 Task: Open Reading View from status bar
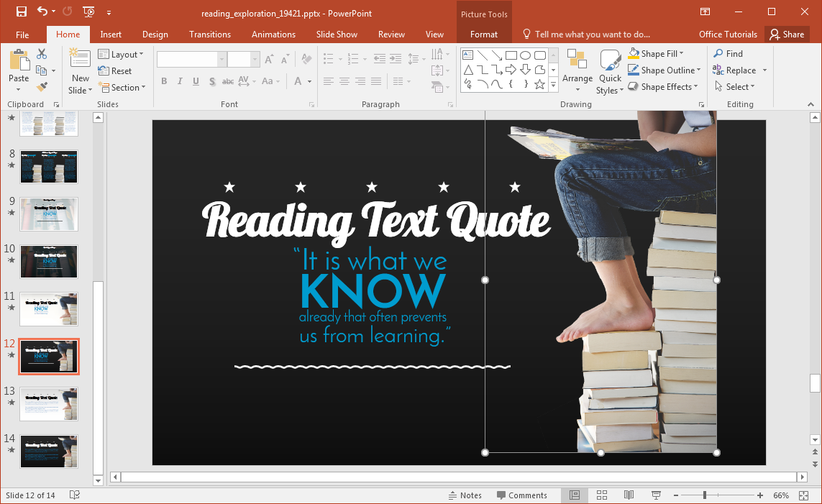tap(629, 495)
